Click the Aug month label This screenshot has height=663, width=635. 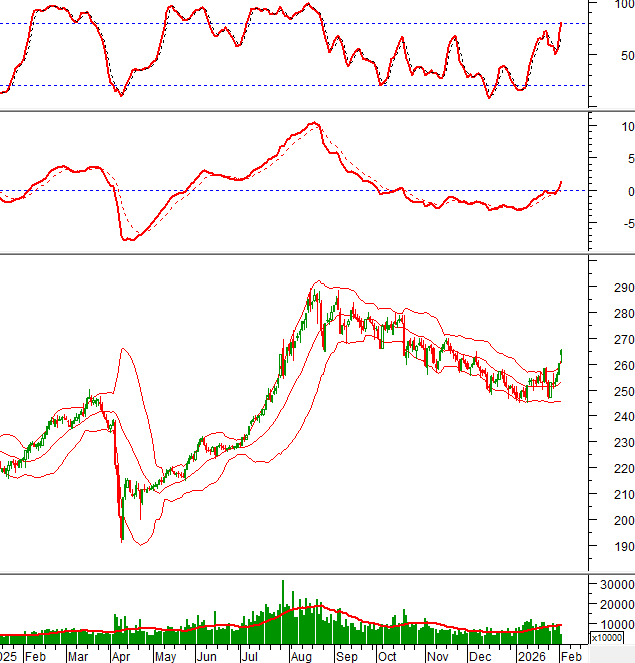click(299, 656)
